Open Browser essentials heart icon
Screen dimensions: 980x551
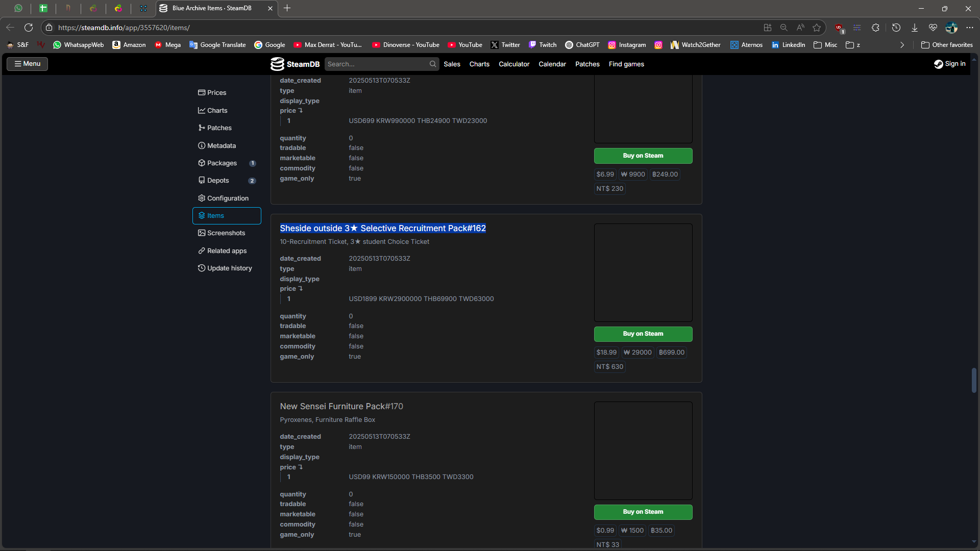(x=933, y=28)
